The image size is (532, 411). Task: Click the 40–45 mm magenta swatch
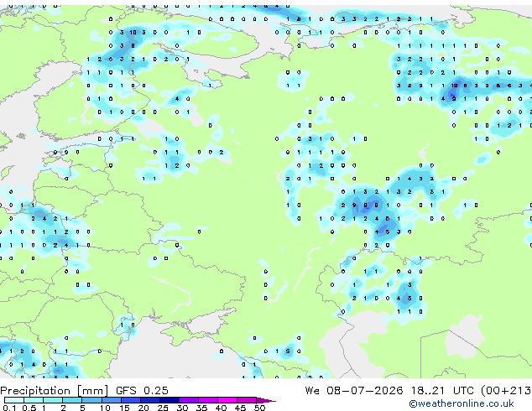227,400
